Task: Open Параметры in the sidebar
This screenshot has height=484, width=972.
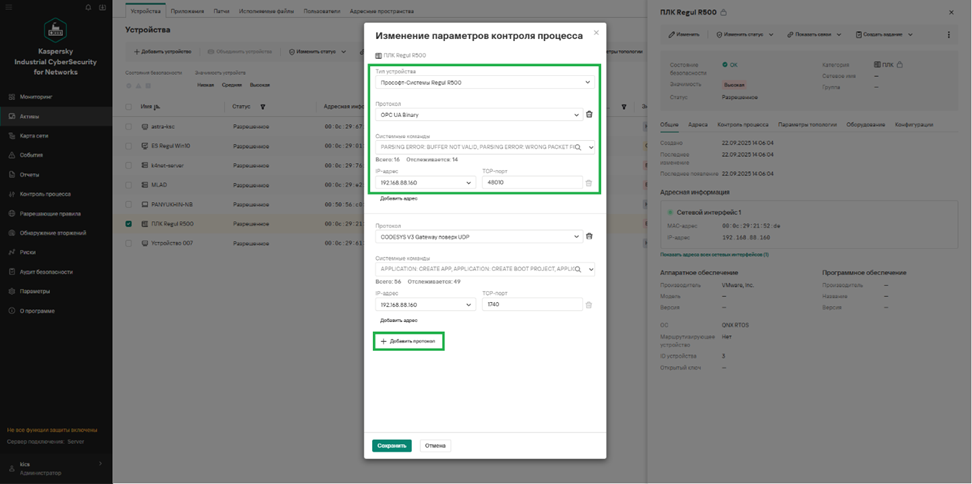Action: pos(35,291)
